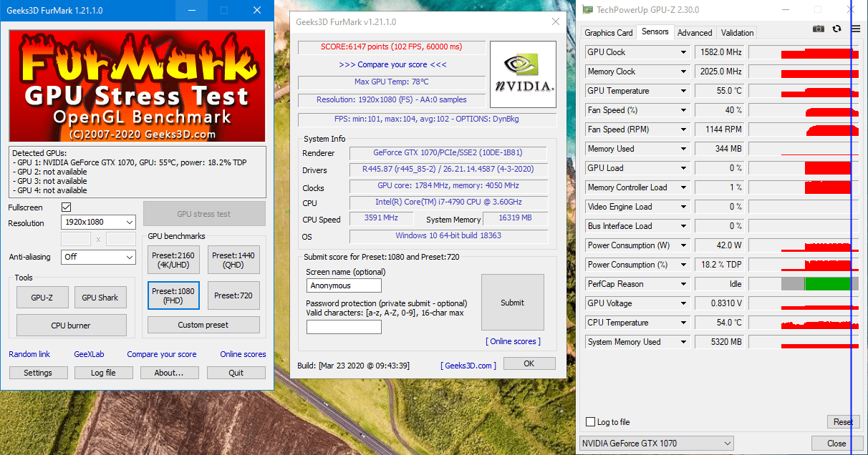Viewport: 868px width, 455px height.
Task: Click Compare your score link in FurMark main window
Action: click(x=162, y=354)
